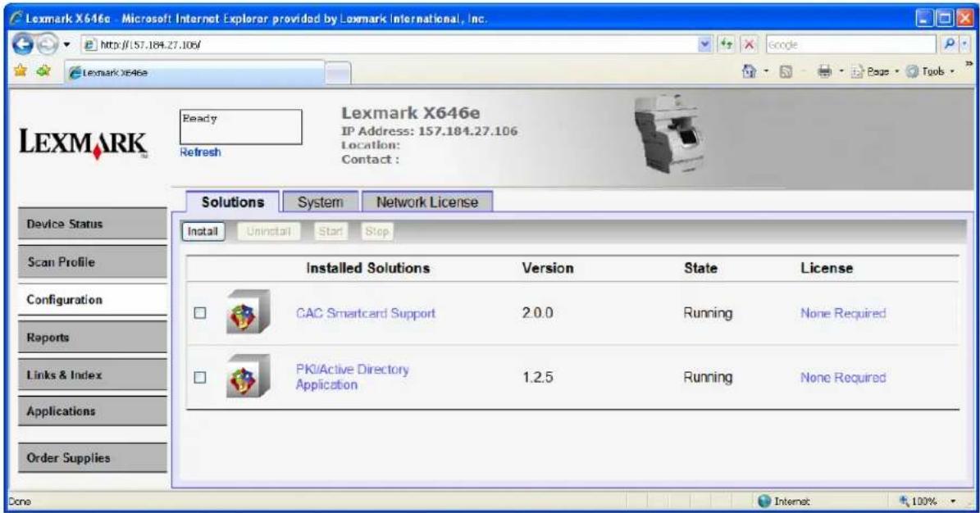980x513 pixels.
Task: Click the red X Stop loading icon
Action: (749, 44)
